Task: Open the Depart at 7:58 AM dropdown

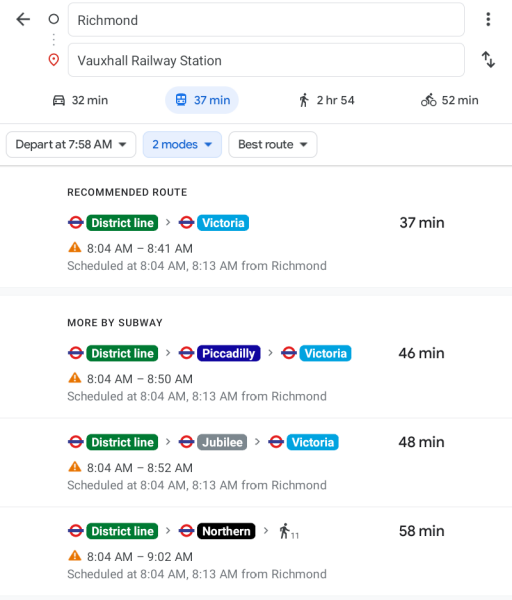Action: coord(71,144)
